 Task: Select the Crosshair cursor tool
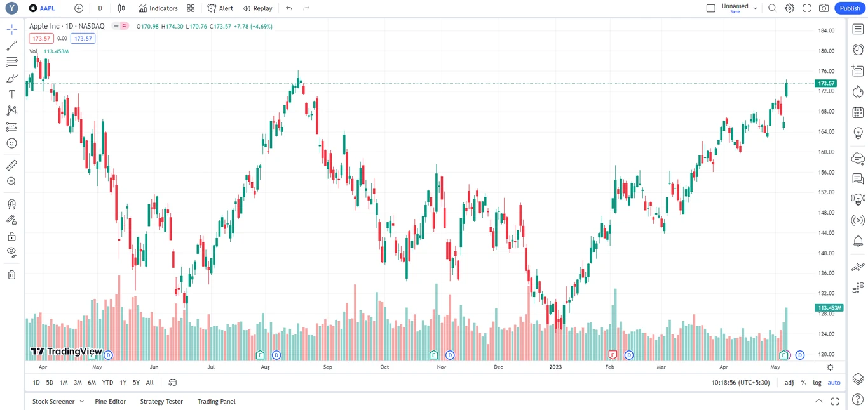[x=11, y=29]
